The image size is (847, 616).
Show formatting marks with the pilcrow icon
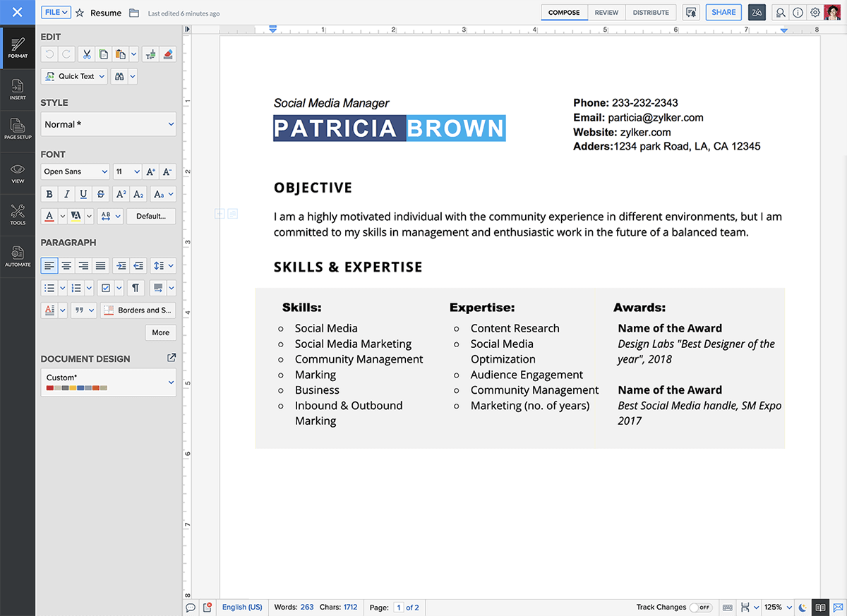tap(136, 287)
